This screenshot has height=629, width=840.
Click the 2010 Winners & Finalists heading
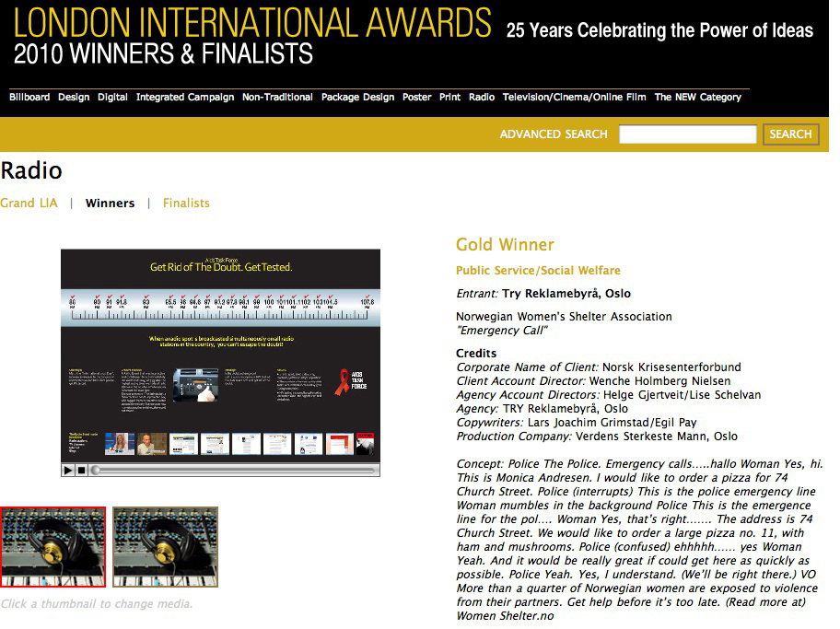[163, 54]
